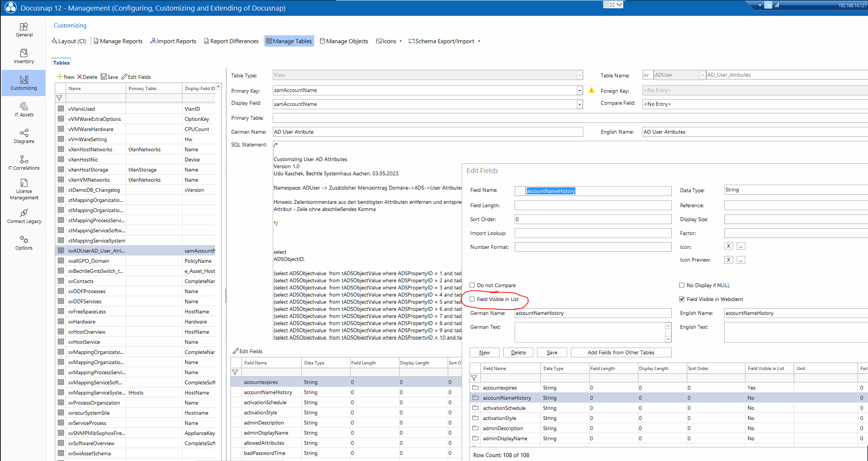Screen dimensions: 868x461
Task: Click Add Fields from Other Tables
Action: pyautogui.click(x=621, y=352)
